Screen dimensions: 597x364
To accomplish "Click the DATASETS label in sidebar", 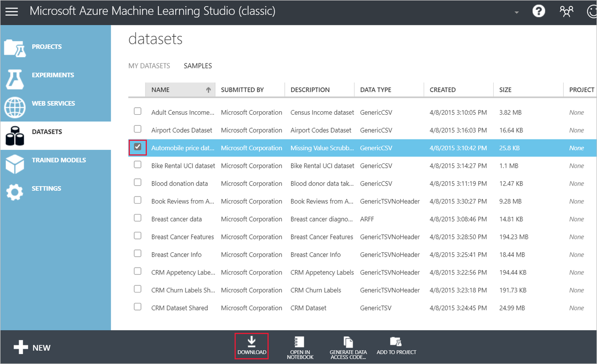I will 47,132.
